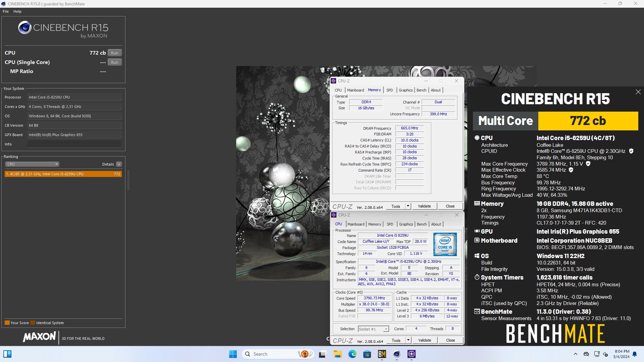Screen dimensions: 644x362
Task: Expand Tools dropdown arrow in upper CPU-Z window
Action: 408,206
